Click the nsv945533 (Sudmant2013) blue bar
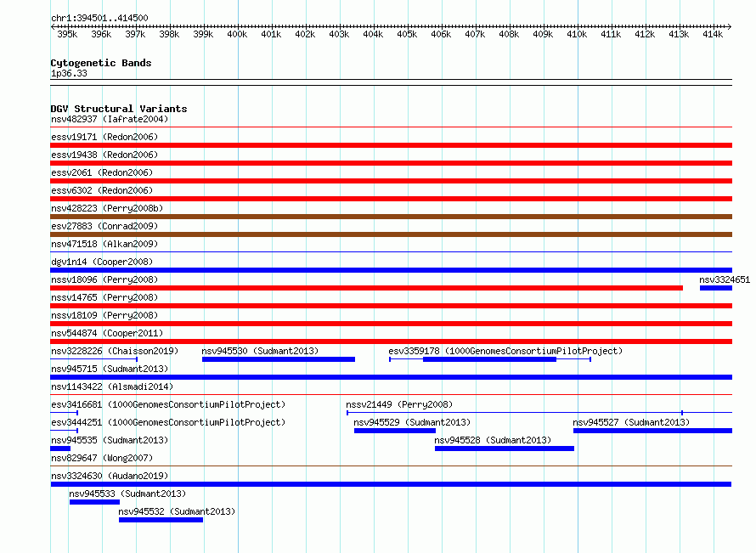The image size is (756, 553). (94, 502)
